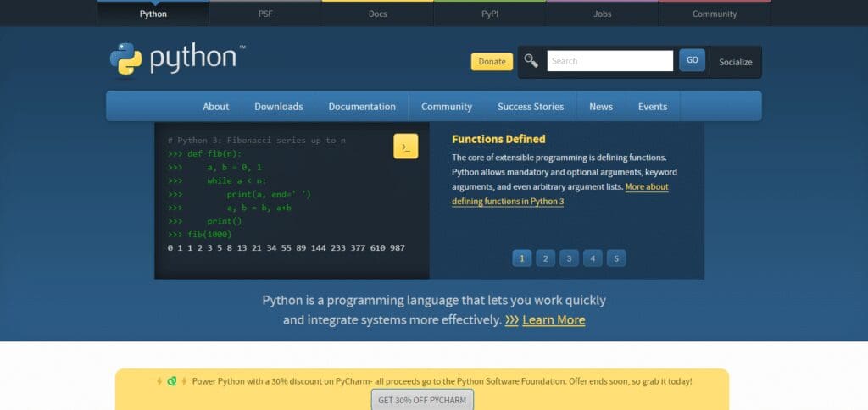Open the About menu
868x410 pixels.
point(216,107)
